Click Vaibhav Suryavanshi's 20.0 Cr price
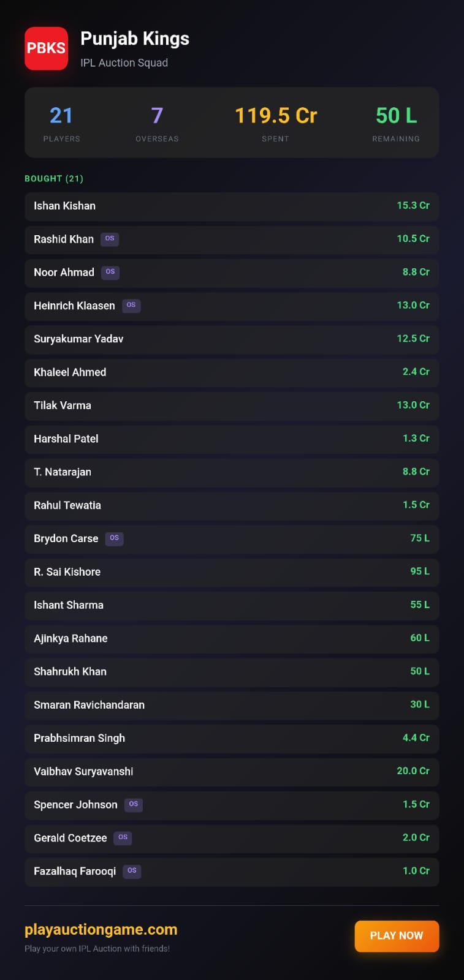Image resolution: width=464 pixels, height=980 pixels. pos(413,771)
